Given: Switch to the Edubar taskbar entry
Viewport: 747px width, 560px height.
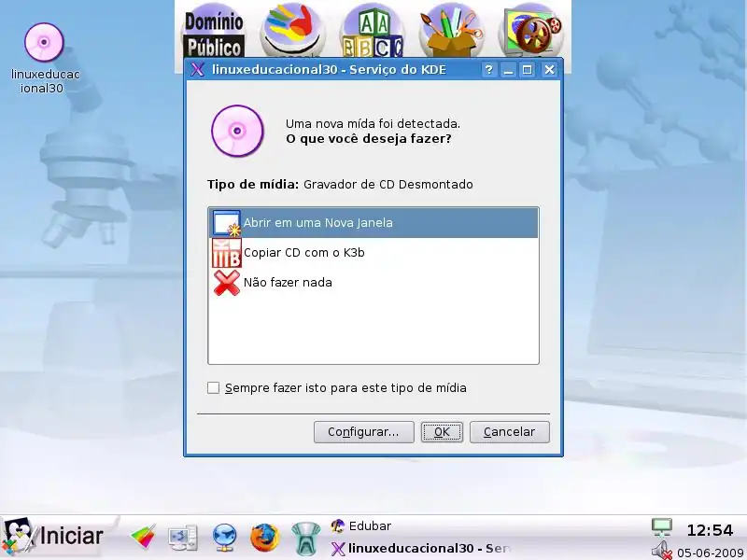Looking at the screenshot, I should point(362,526).
